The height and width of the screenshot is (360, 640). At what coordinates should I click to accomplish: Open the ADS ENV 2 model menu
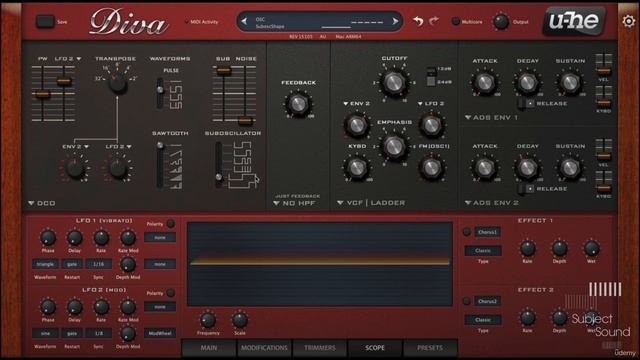(492, 203)
